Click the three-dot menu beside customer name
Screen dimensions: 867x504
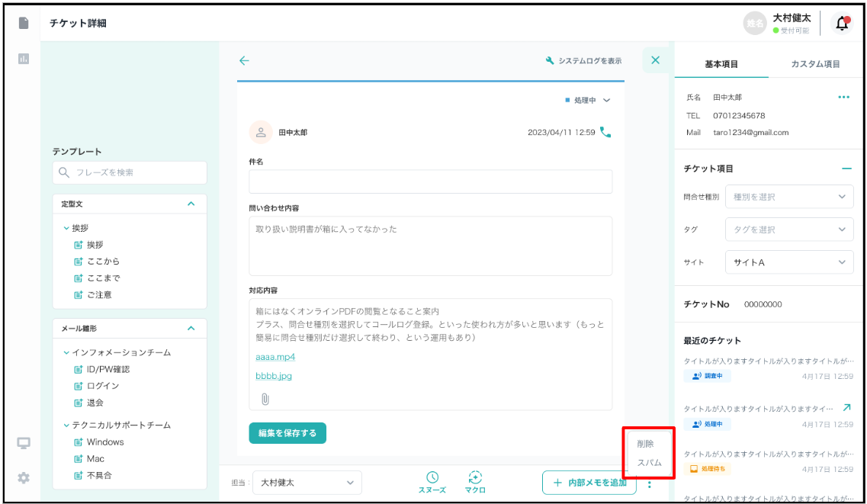pyautogui.click(x=843, y=98)
